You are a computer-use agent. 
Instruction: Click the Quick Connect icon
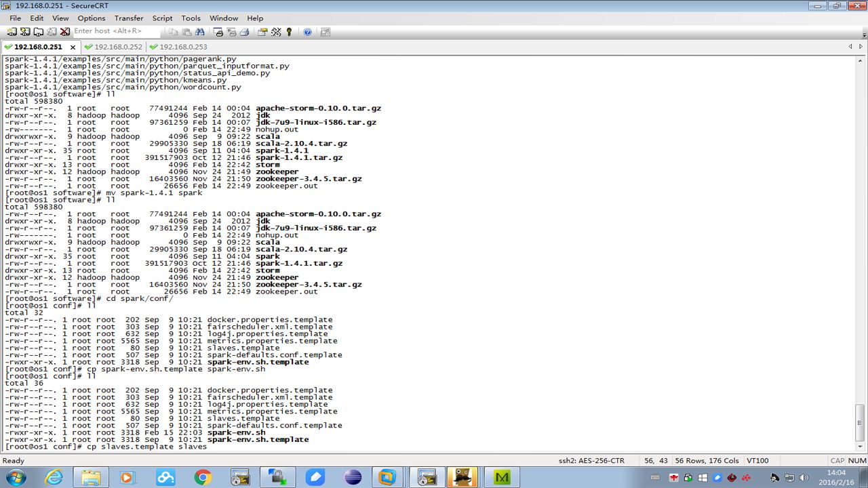tap(25, 32)
